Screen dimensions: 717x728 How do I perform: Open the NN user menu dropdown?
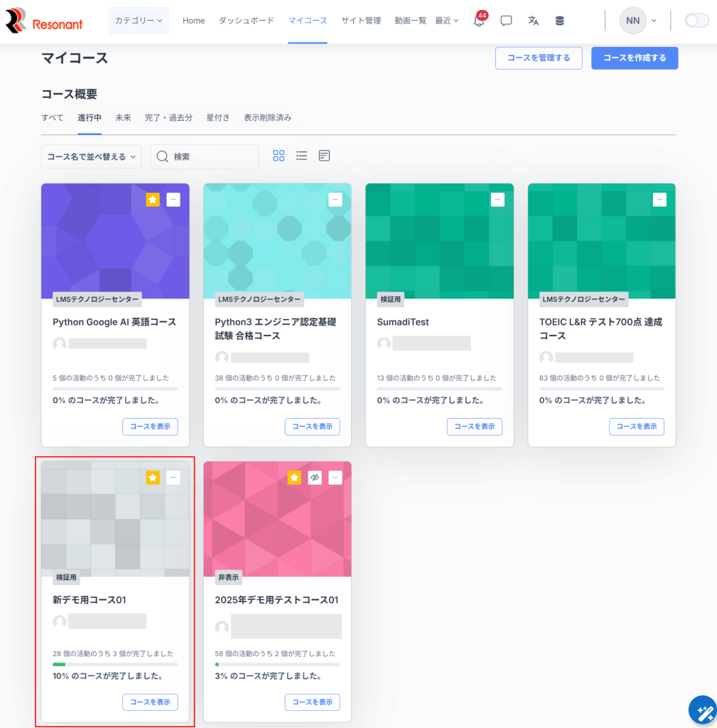click(x=638, y=21)
